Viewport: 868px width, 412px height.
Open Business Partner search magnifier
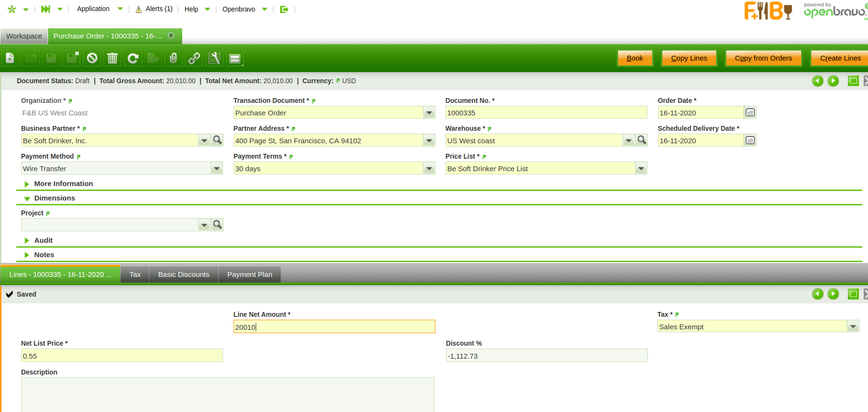[218, 140]
